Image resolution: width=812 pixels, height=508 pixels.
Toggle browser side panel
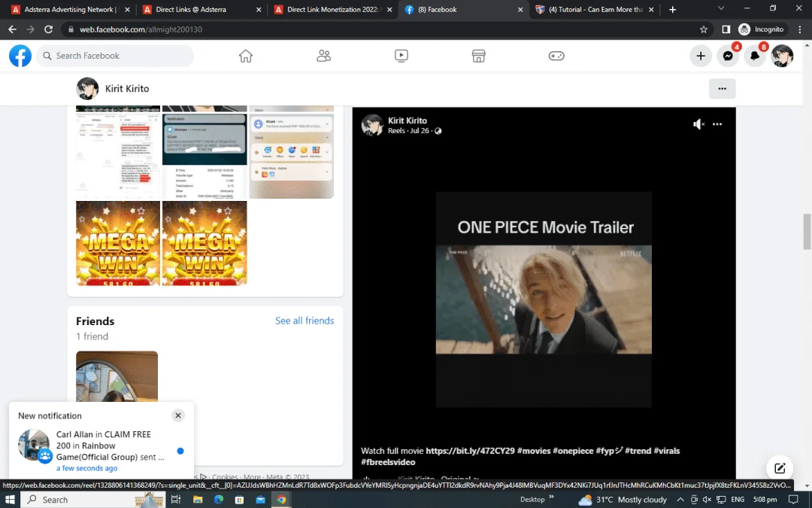[726, 29]
